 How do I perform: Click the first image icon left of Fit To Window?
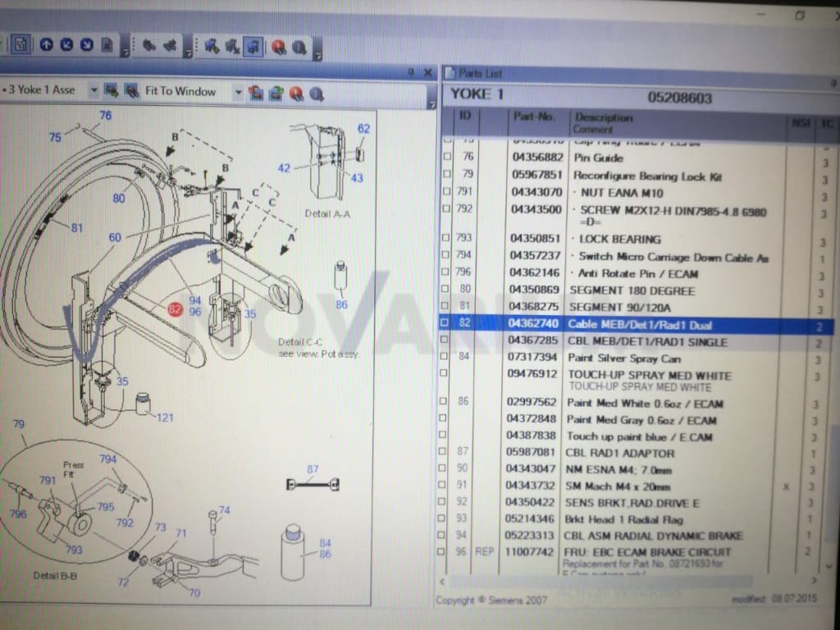coord(111,90)
